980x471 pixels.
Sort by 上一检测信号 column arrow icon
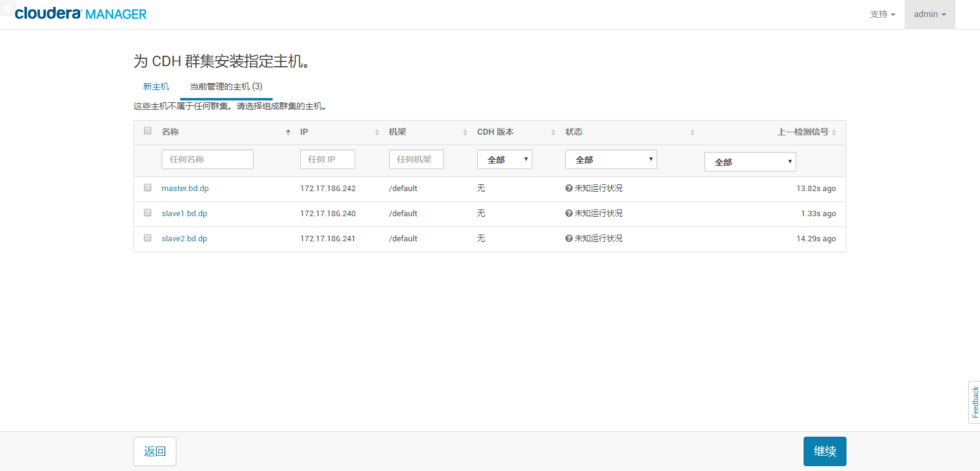tap(834, 132)
